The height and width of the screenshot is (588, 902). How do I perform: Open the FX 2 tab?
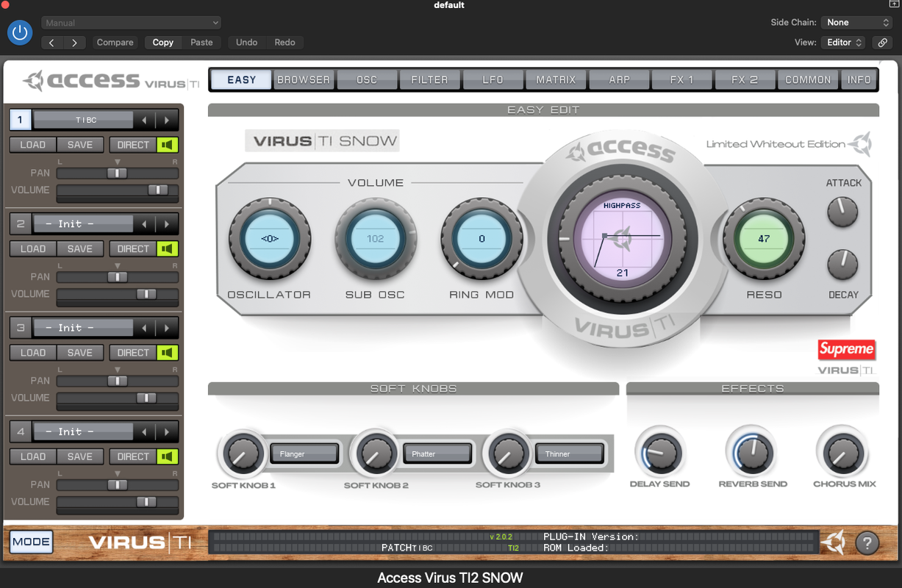[x=745, y=79]
